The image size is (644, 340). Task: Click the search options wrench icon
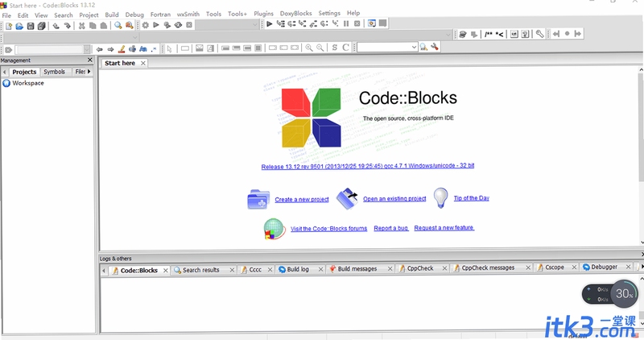pyautogui.click(x=435, y=47)
